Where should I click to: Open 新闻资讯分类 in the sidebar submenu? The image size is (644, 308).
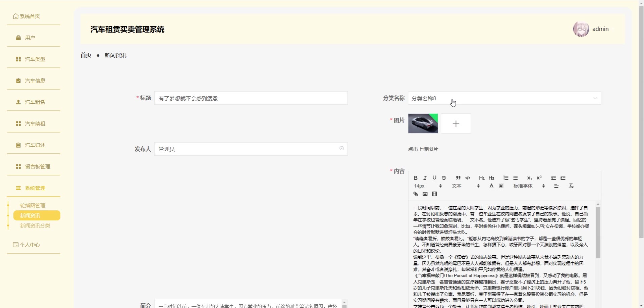point(35,226)
